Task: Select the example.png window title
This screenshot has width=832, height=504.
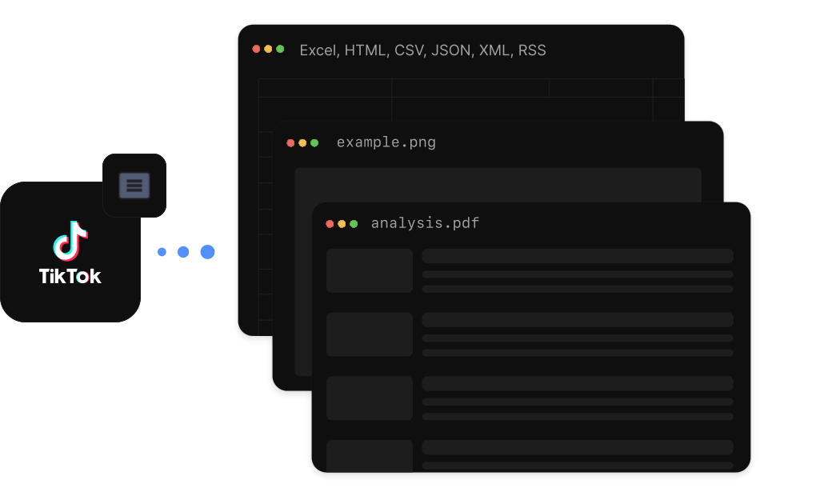Action: point(386,142)
